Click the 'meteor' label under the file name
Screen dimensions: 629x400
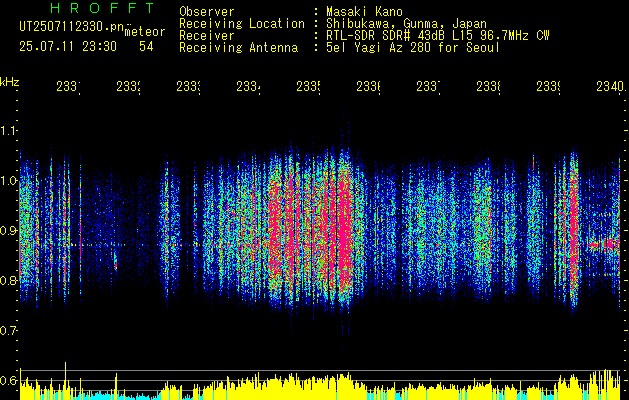tap(145, 32)
